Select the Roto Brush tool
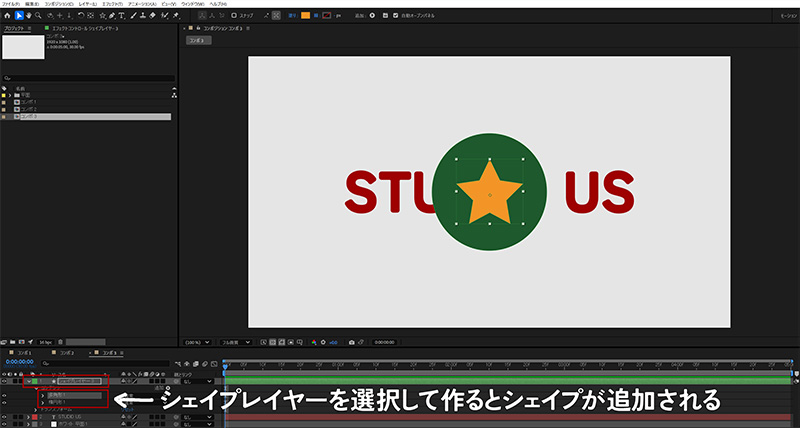 [x=165, y=16]
